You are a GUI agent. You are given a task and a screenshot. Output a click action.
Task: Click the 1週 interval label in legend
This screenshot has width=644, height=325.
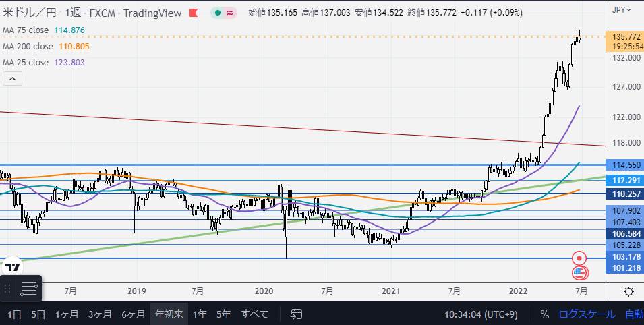click(73, 13)
